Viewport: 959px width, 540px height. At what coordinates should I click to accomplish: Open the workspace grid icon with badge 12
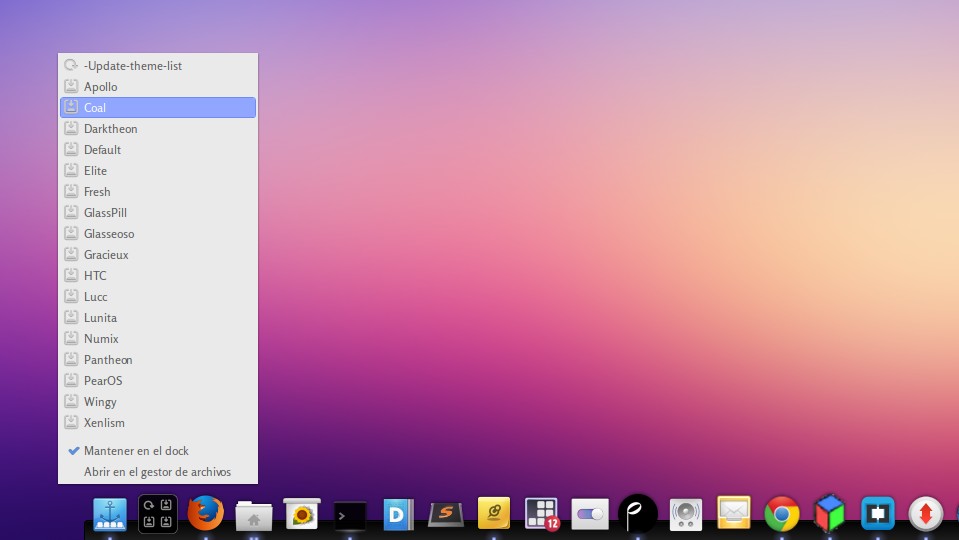pos(542,514)
